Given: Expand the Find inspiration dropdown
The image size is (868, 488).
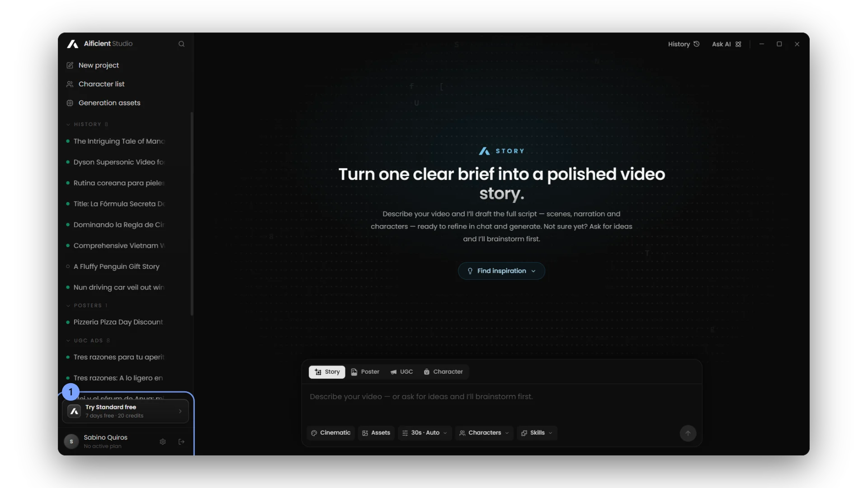Looking at the screenshot, I should (501, 271).
